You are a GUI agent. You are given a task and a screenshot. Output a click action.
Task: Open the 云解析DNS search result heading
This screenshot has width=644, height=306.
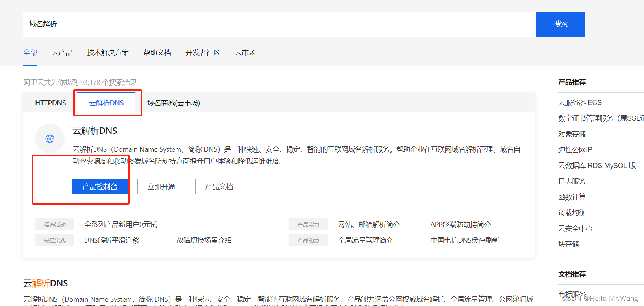(46, 283)
